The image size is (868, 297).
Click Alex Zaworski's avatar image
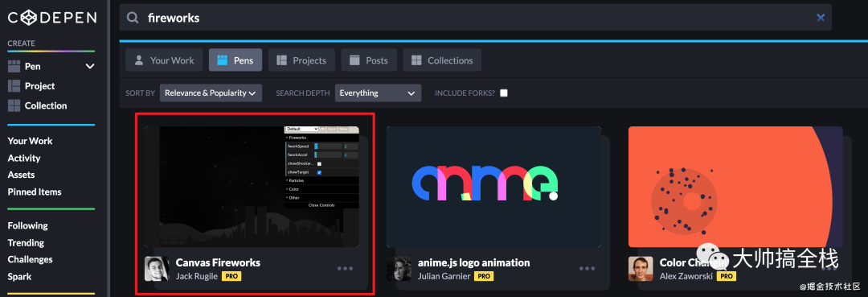(641, 268)
